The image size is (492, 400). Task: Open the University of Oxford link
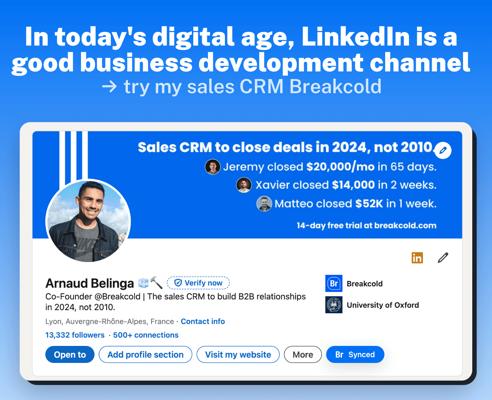click(383, 305)
